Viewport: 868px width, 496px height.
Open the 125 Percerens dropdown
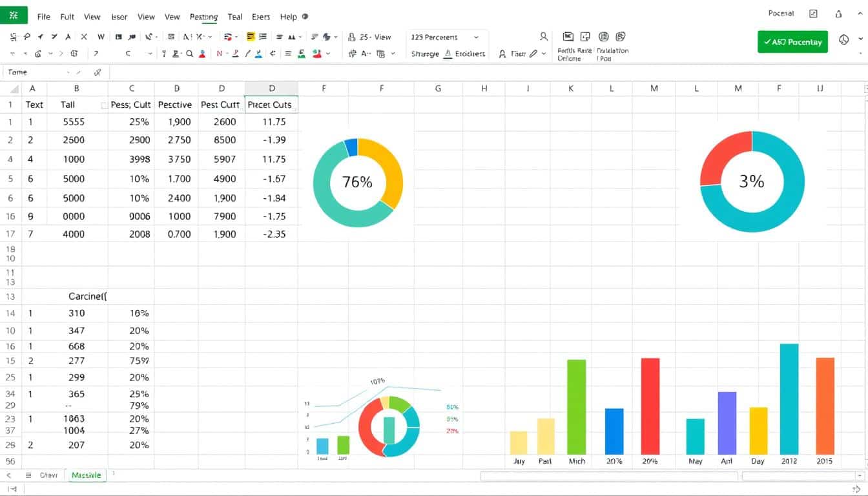point(476,37)
